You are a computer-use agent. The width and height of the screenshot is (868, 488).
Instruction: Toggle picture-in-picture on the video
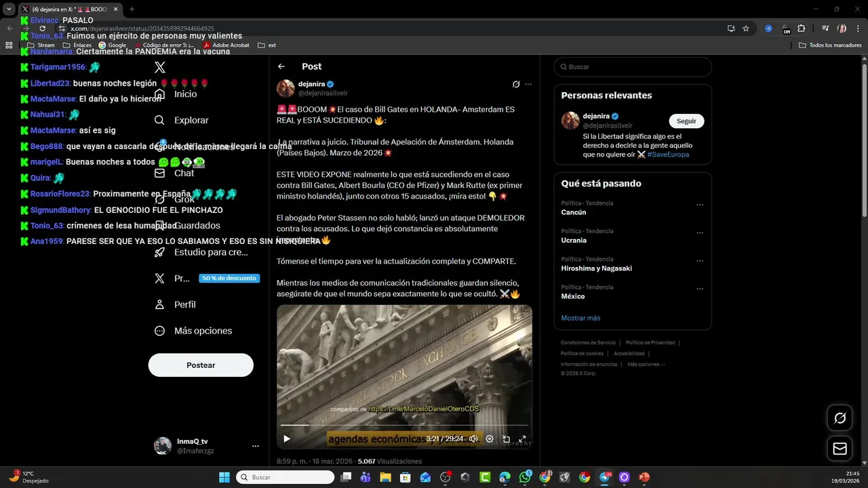pyautogui.click(x=506, y=439)
